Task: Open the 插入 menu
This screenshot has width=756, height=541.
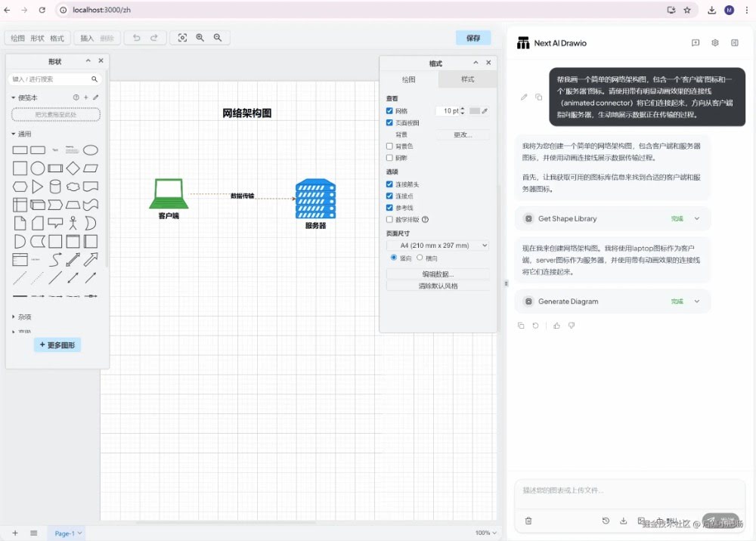Action: (x=87, y=38)
